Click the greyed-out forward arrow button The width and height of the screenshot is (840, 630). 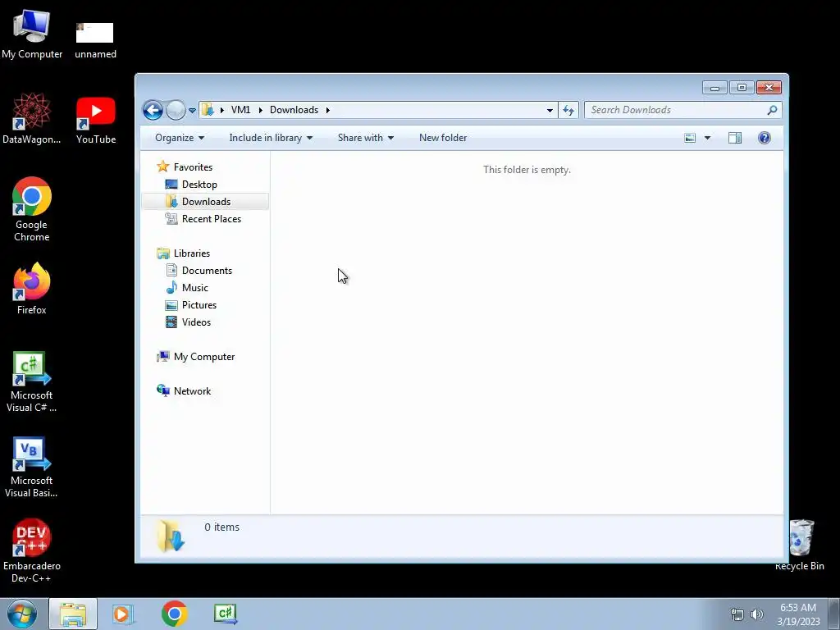(x=176, y=111)
